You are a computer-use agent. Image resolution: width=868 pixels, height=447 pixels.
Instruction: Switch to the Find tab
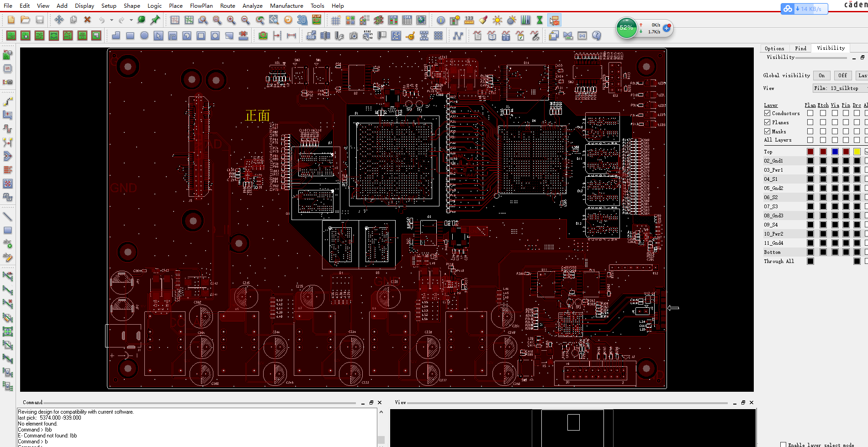[800, 48]
